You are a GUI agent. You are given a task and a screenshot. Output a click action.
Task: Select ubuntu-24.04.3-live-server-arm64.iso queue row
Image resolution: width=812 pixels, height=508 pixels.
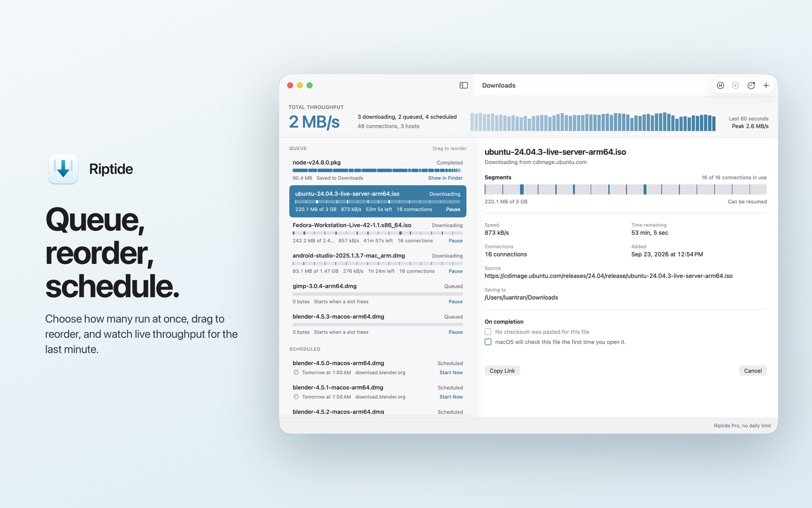378,201
